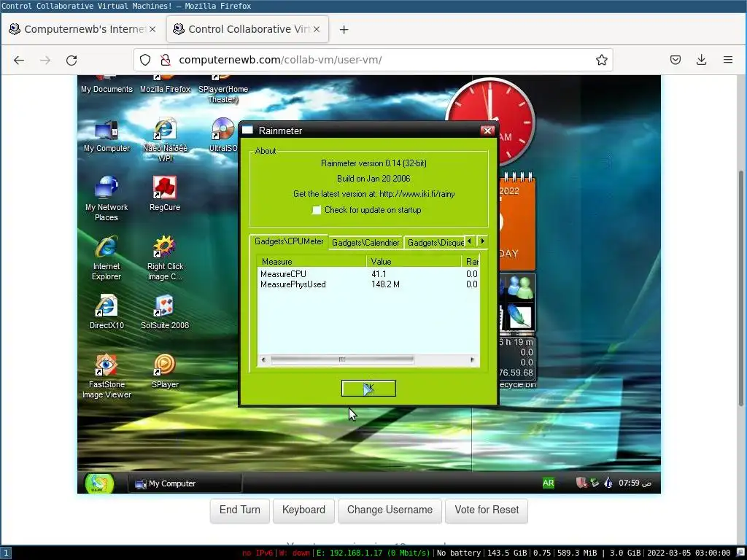Image resolution: width=747 pixels, height=560 pixels.
Task: Open FastStone Image Viewer shortcut
Action: coord(107,376)
